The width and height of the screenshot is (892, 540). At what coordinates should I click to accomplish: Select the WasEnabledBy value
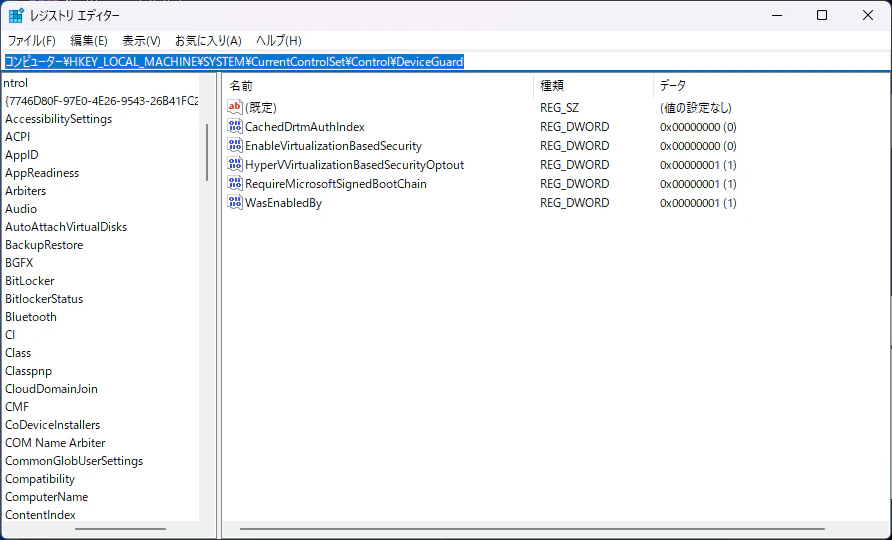point(283,203)
